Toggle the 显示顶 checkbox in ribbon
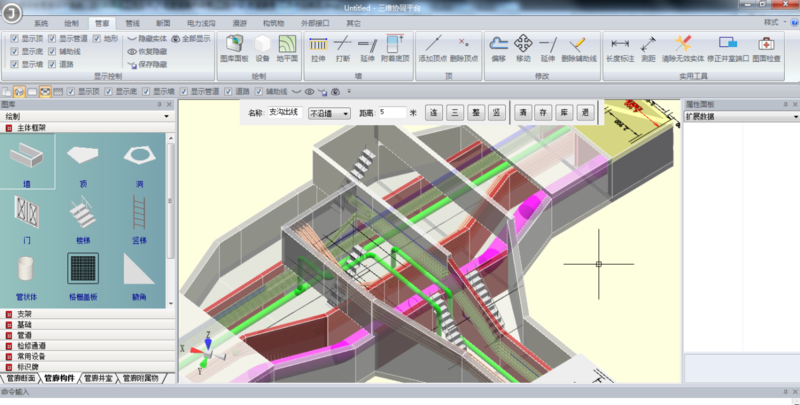The height and width of the screenshot is (405, 800). (14, 38)
